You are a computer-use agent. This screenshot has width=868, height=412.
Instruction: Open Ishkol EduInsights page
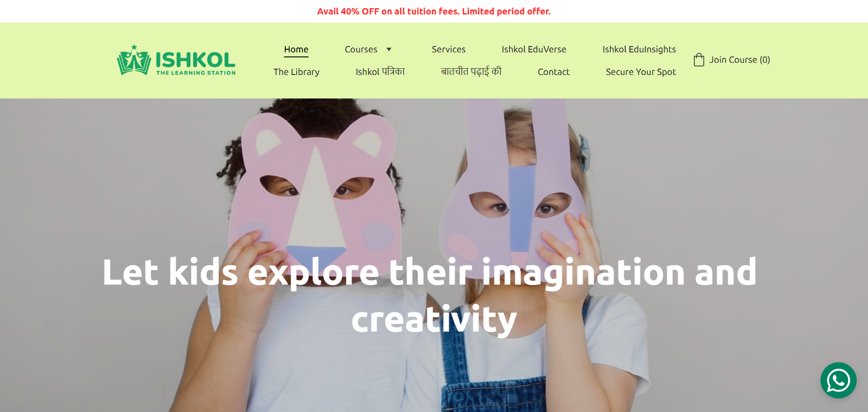pos(639,49)
